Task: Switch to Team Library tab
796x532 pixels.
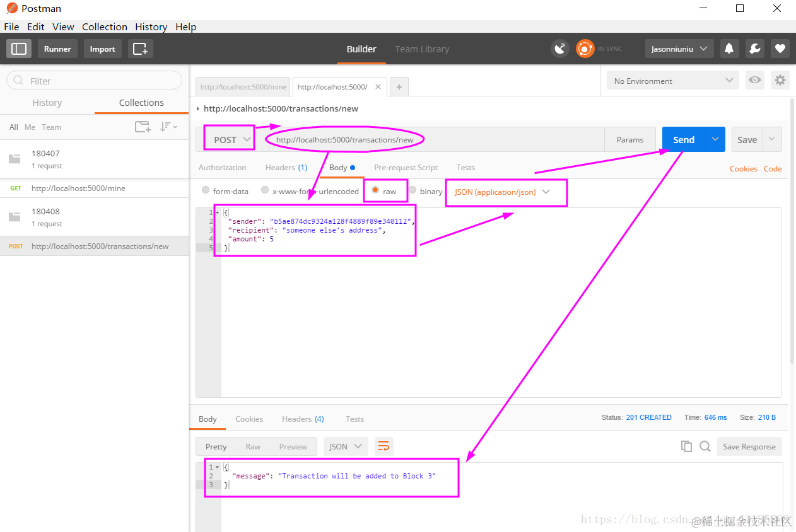Action: point(422,49)
